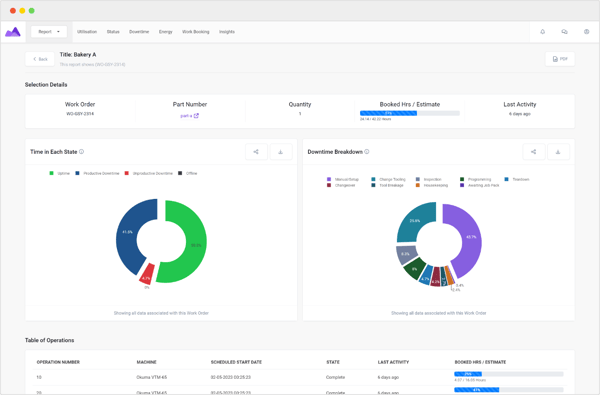Viewport: 600px width, 395px height.
Task: Toggle the Inspection legend entry
Action: (x=429, y=179)
